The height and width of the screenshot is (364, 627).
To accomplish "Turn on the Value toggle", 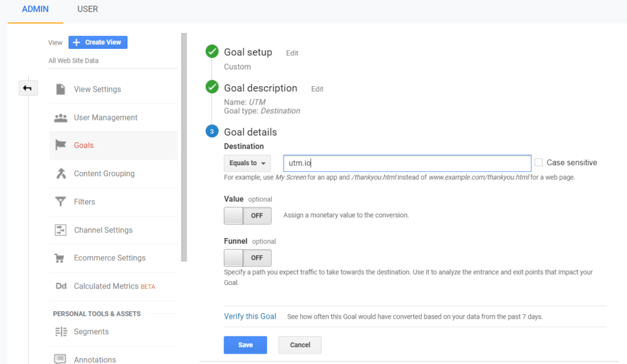I will point(247,215).
